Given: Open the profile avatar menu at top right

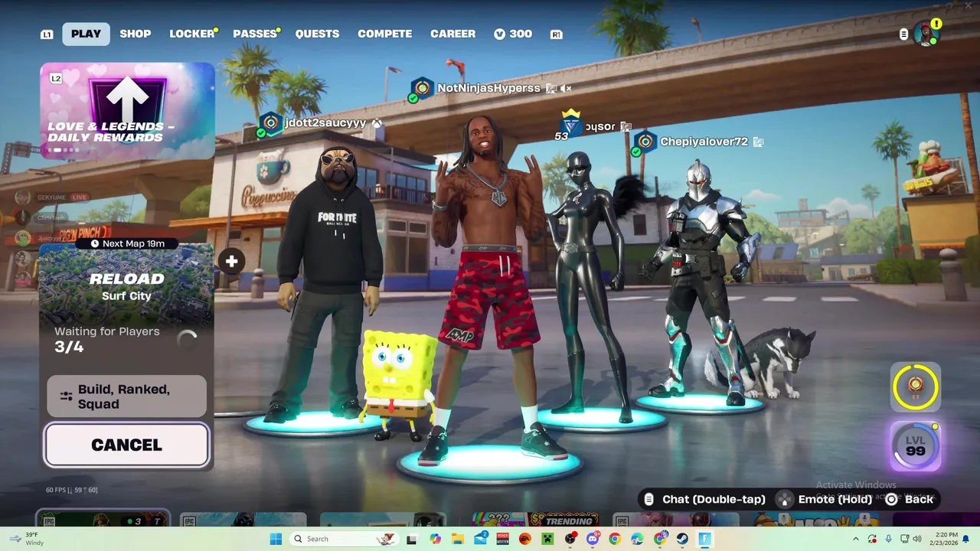Looking at the screenshot, I should pos(926,34).
